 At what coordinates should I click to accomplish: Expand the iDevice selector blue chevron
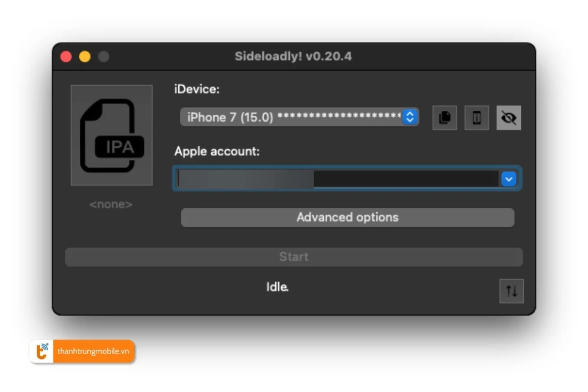pos(410,117)
